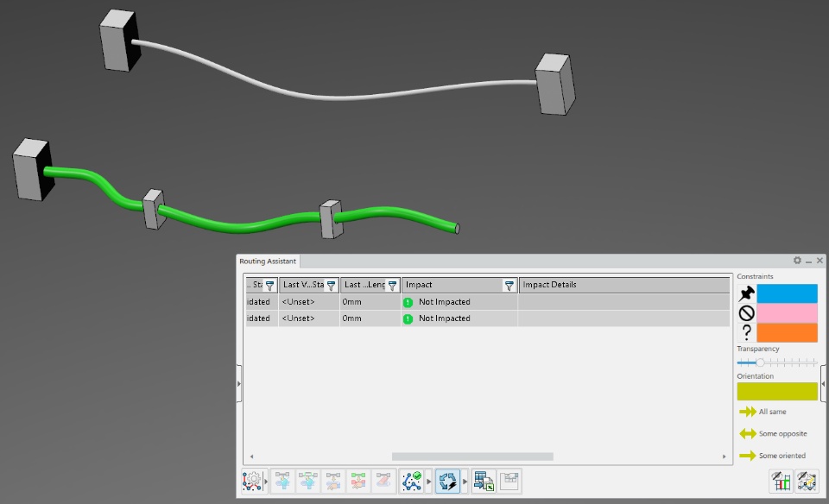Click the All same double arrow icon
Screen dimensions: 829x504
point(748,412)
